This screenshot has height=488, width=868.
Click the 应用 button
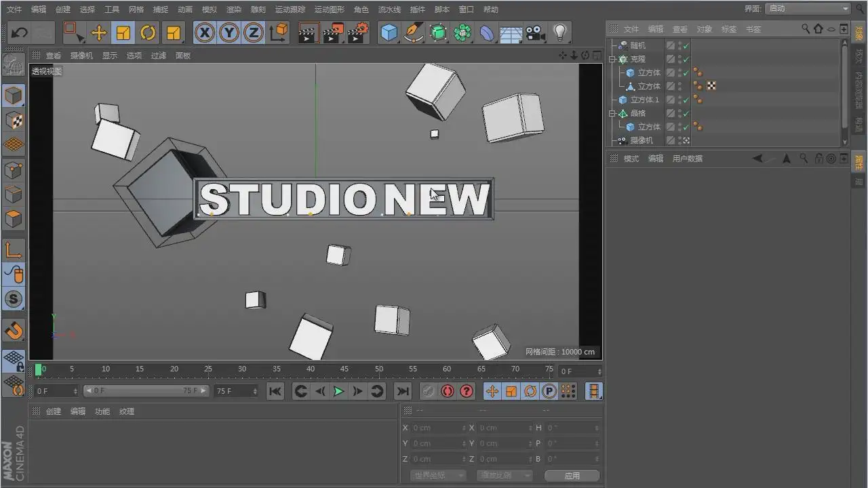point(572,476)
